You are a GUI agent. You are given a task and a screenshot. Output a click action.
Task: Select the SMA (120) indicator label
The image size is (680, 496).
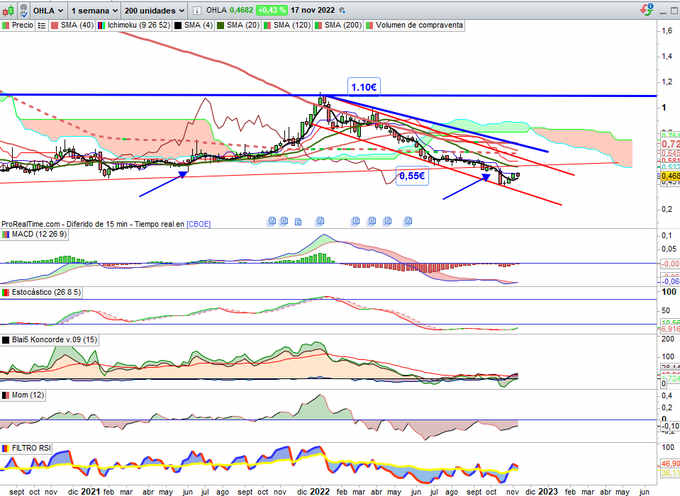287,26
